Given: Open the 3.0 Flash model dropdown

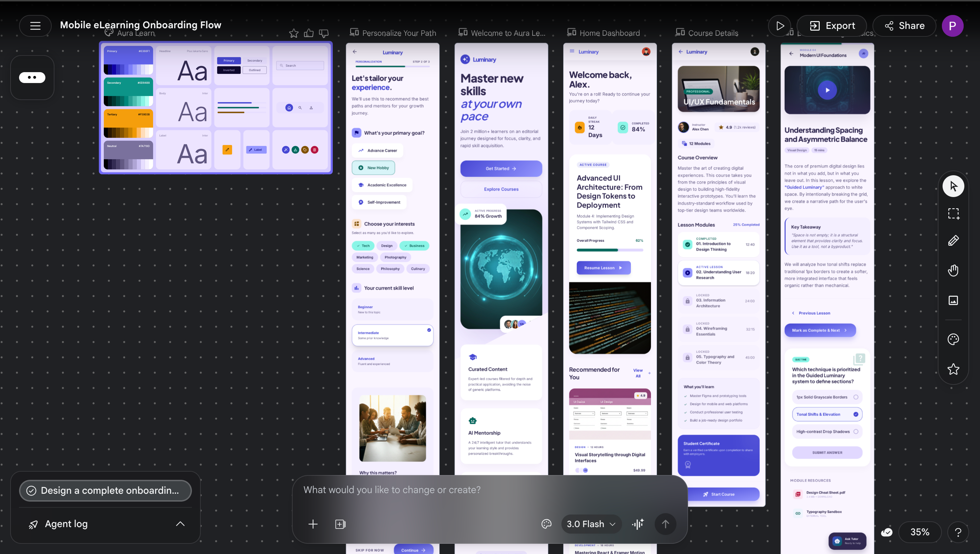Looking at the screenshot, I should tap(591, 524).
